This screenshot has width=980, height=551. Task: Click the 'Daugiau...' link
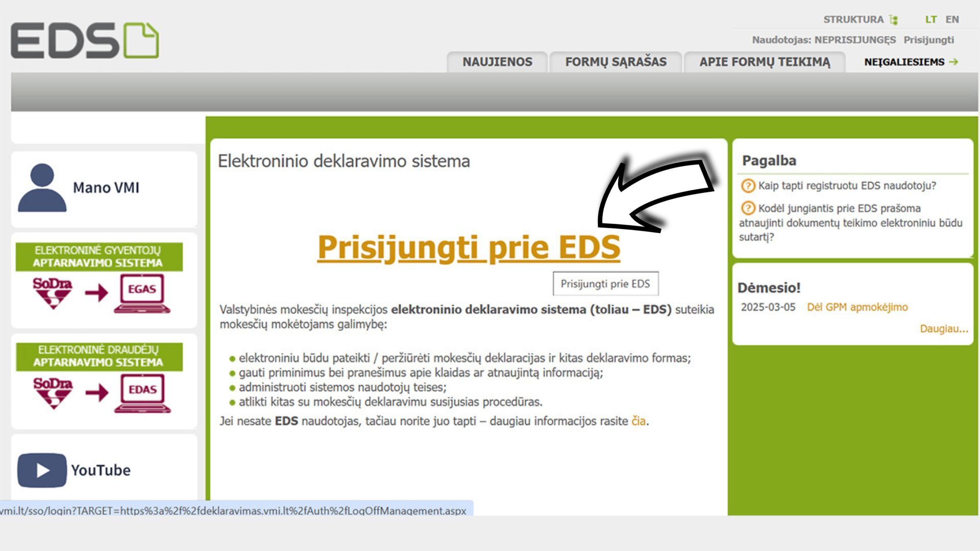[944, 329]
